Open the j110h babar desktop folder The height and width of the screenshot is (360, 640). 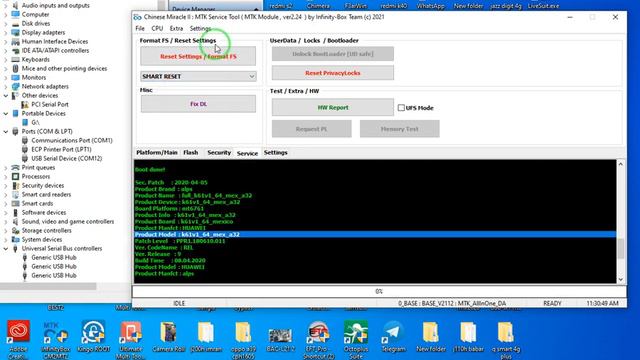click(468, 337)
